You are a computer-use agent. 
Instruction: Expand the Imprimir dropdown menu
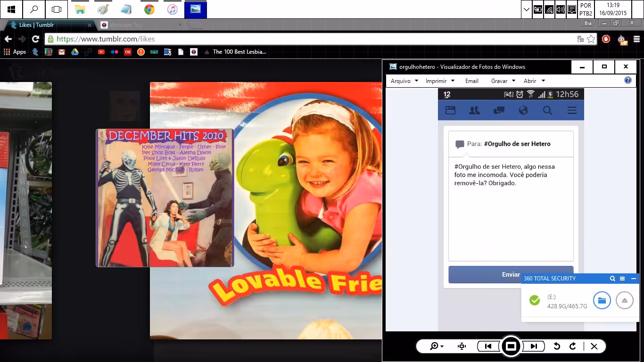click(x=440, y=81)
